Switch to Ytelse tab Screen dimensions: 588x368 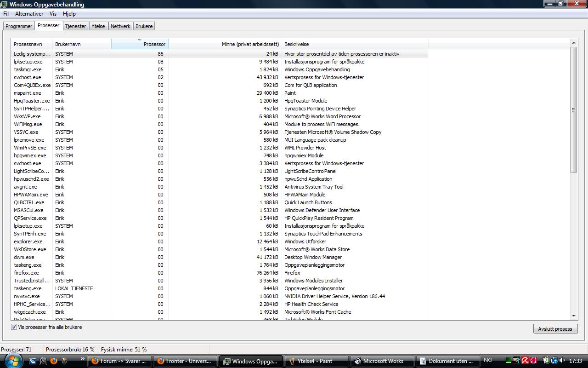coord(98,26)
